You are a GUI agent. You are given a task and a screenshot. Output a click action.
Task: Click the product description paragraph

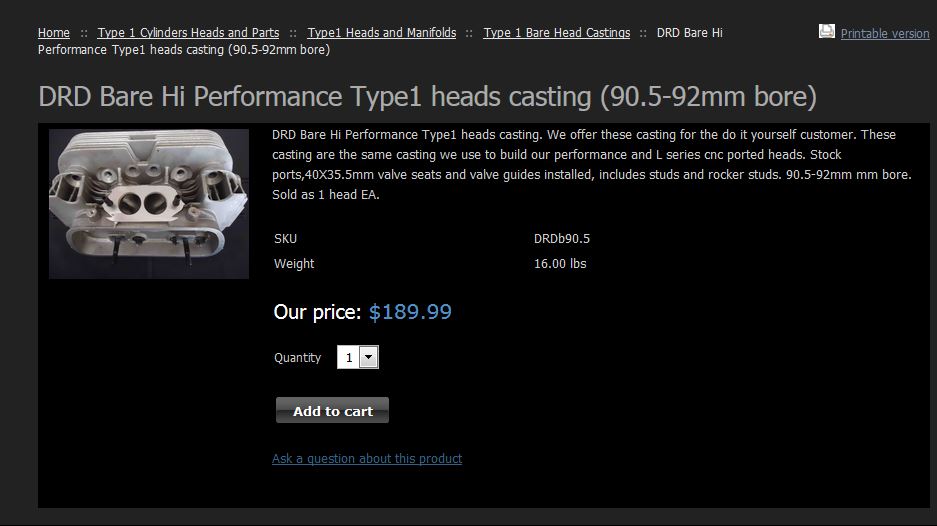(590, 165)
